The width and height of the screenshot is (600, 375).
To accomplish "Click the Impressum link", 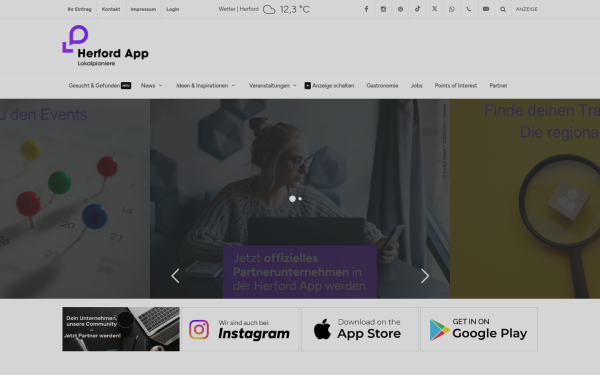I will pyautogui.click(x=143, y=9).
